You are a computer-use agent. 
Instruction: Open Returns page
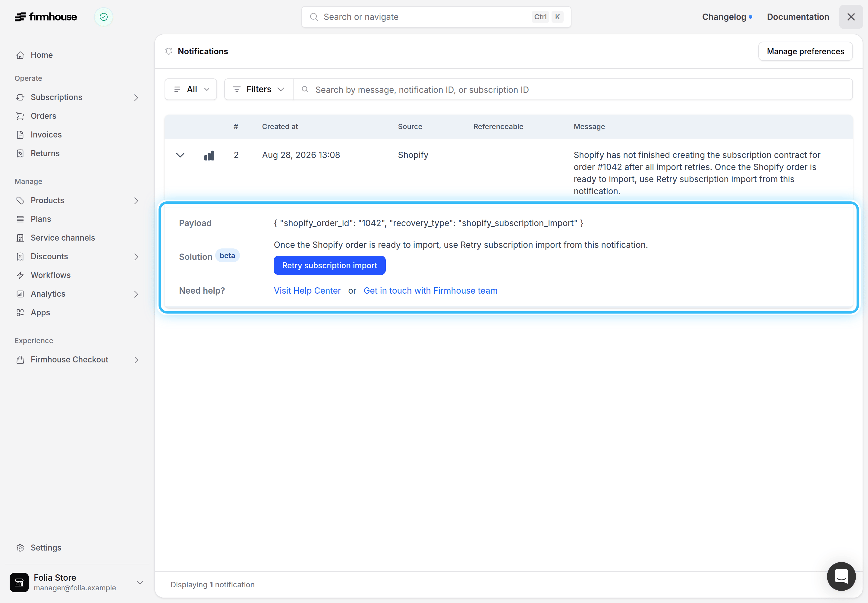[45, 153]
